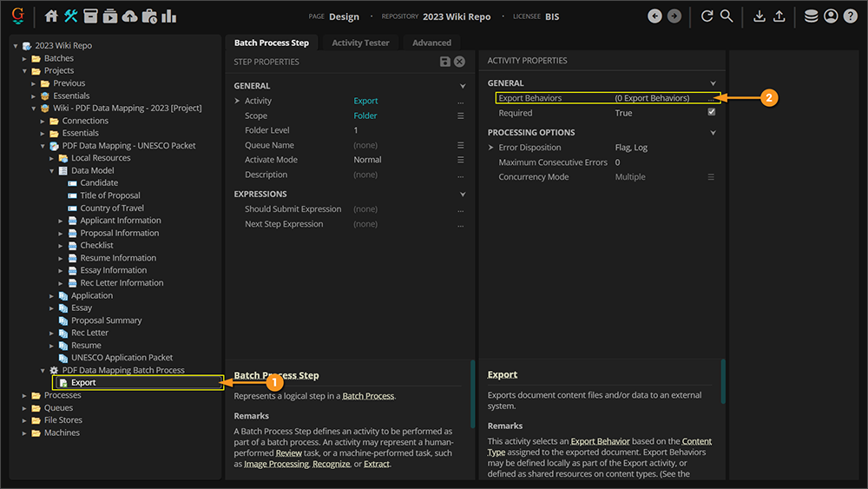Open the statistics bar chart icon

point(168,17)
